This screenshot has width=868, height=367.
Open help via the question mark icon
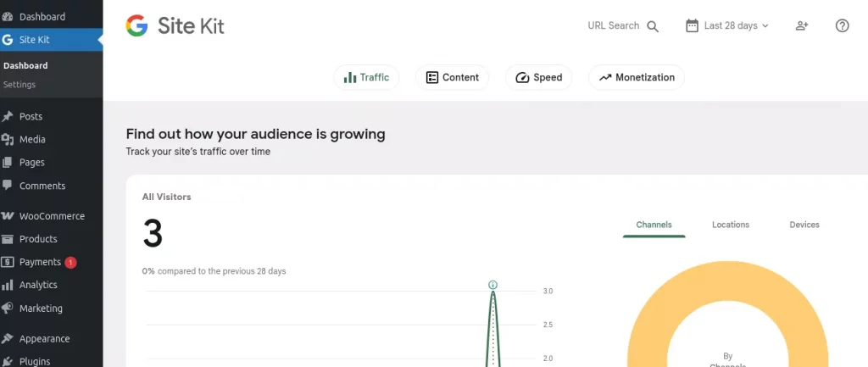pyautogui.click(x=842, y=25)
